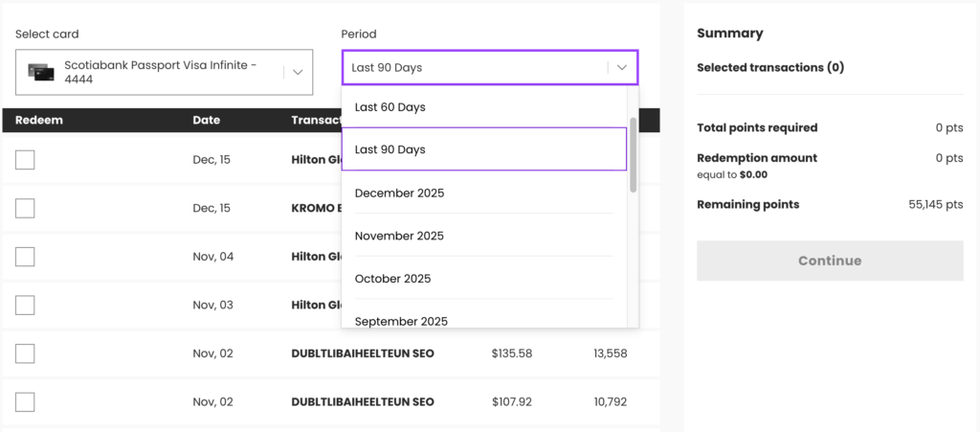
Task: Check the redeem box for Dec 15 Hilton
Action: click(x=25, y=160)
